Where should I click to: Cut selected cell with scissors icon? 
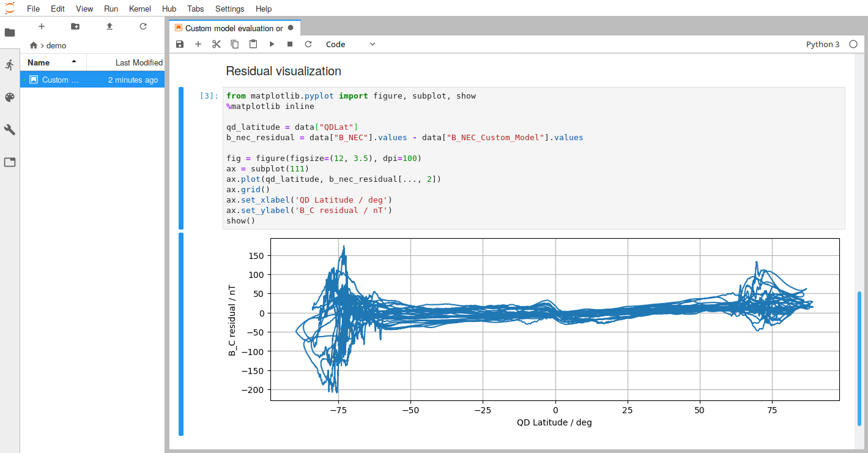pos(217,44)
